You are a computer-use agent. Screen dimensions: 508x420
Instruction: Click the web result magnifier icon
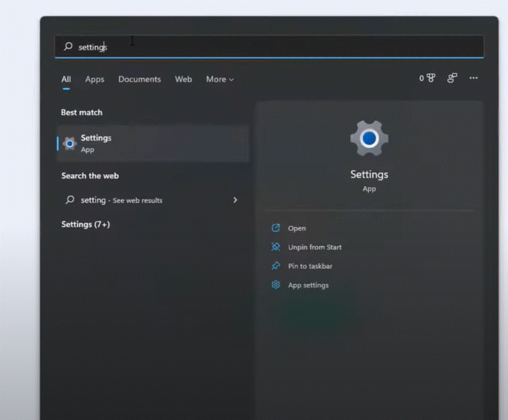[70, 199]
